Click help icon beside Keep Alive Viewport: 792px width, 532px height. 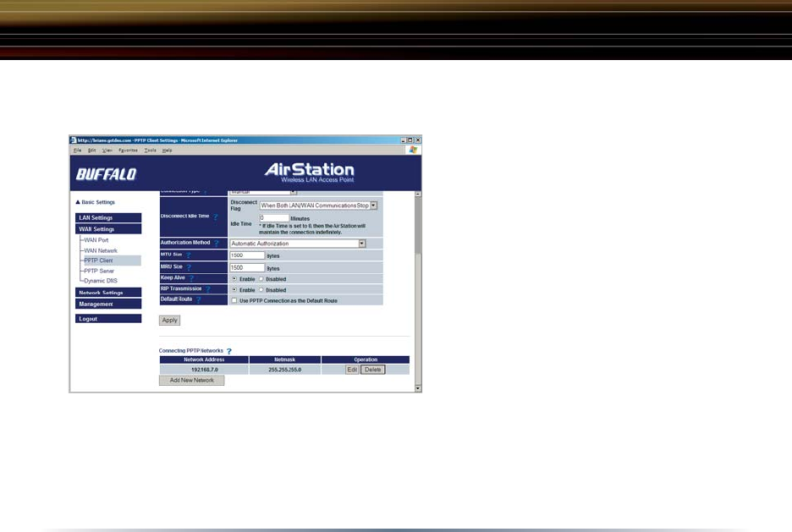tap(191, 278)
